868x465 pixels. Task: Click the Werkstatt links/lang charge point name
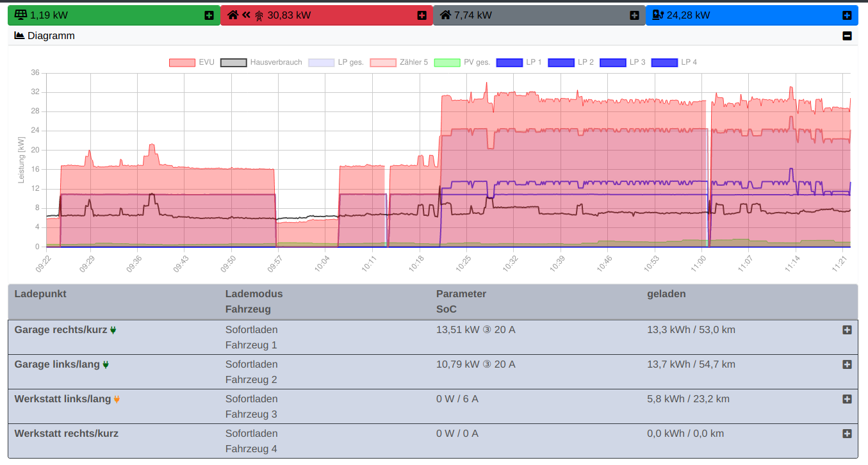coord(62,399)
